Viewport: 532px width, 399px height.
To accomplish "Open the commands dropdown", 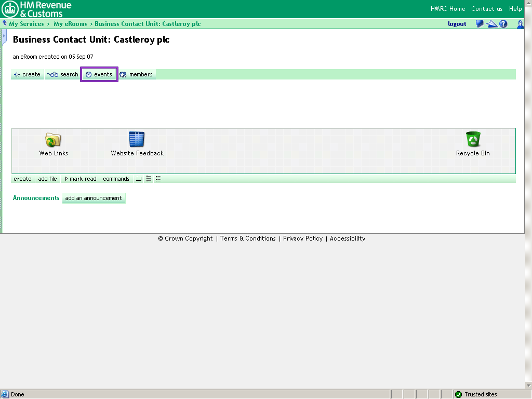I will click(x=116, y=179).
